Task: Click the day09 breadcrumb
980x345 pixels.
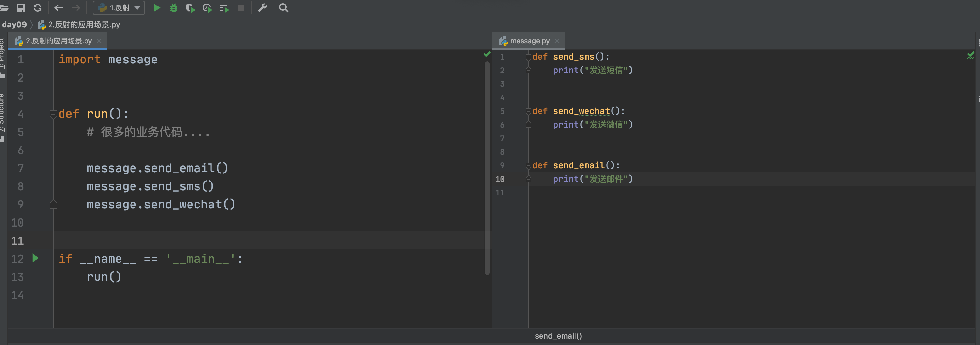Action: [x=15, y=25]
